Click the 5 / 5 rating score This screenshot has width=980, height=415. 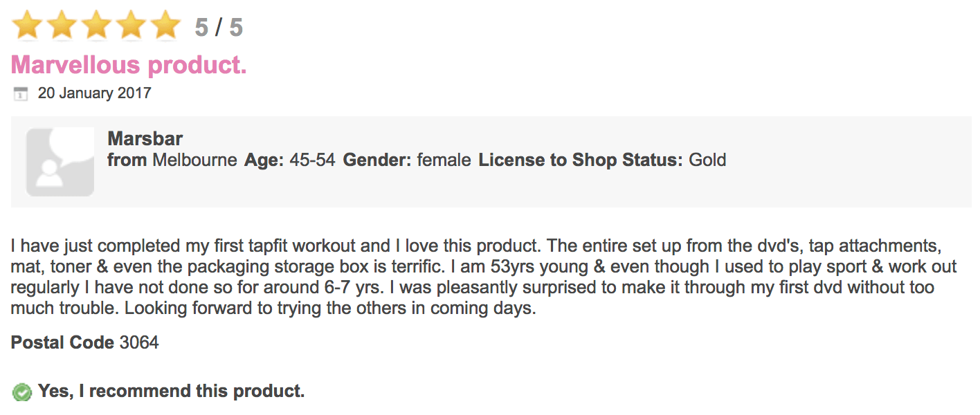219,28
